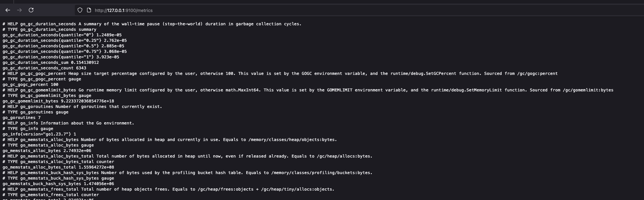The height and width of the screenshot is (200, 644).
Task: Click the go_gc_gomemlimit_bytes value line
Action: tap(58, 101)
